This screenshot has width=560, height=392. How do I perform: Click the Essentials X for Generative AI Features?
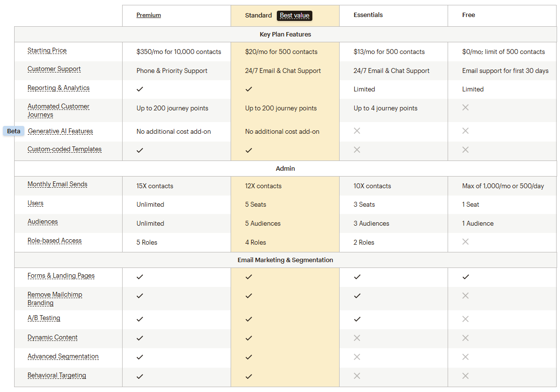tap(357, 131)
